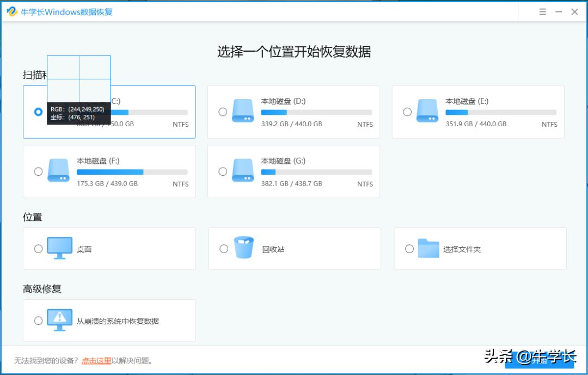
Task: Click the crashed system warning icon
Action: coord(59,319)
